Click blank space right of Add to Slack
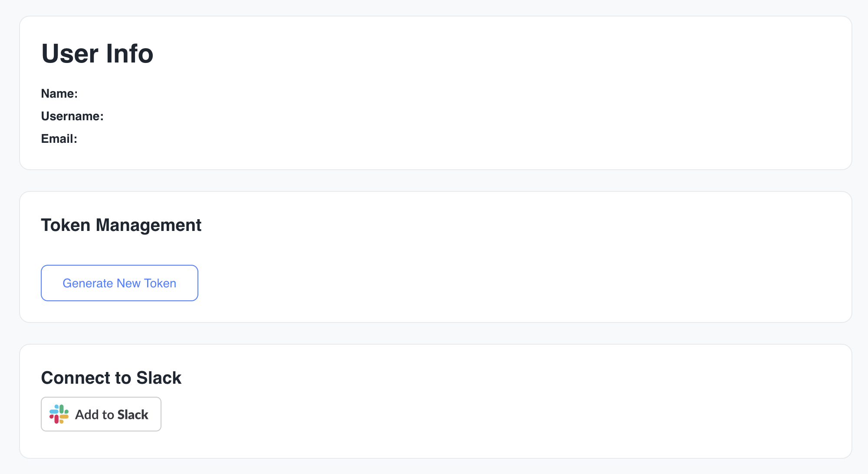 [477, 414]
